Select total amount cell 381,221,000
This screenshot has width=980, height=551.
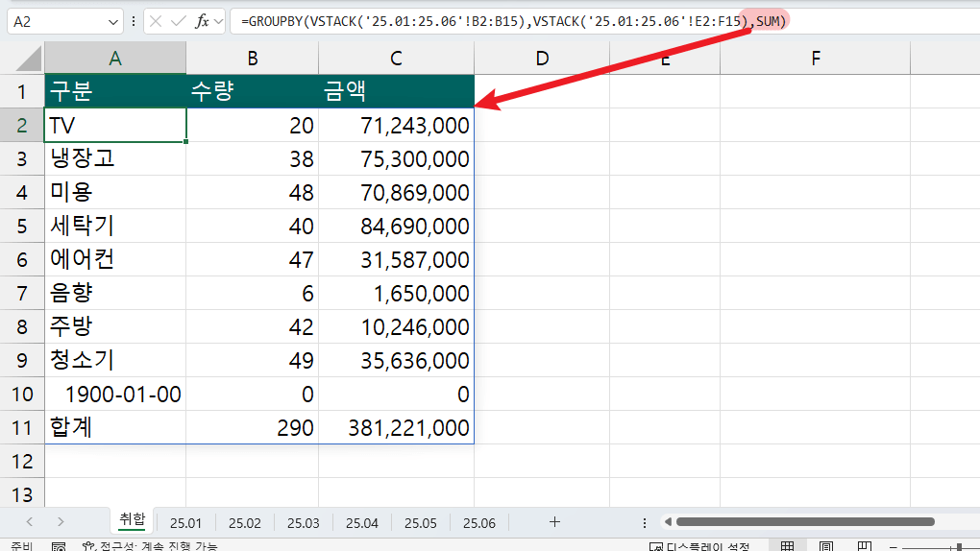396,427
